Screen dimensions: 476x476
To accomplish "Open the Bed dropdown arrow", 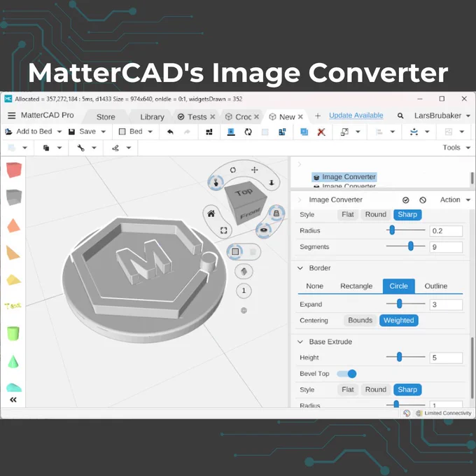I will pyautogui.click(x=150, y=132).
